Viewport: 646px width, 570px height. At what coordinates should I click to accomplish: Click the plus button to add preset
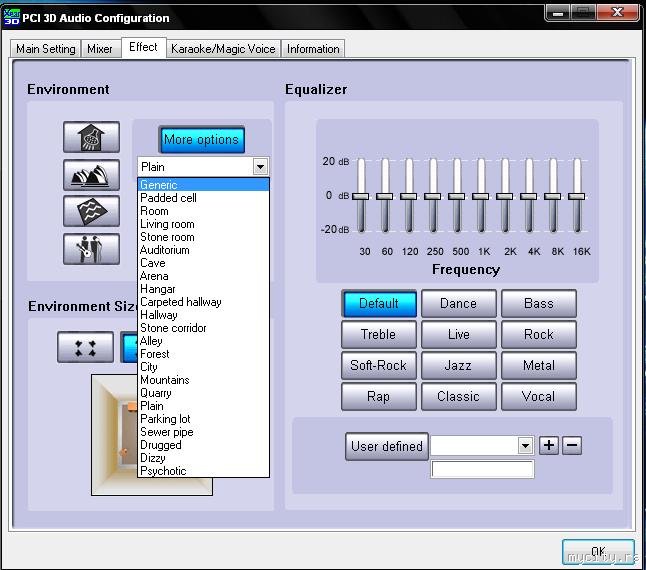pos(549,445)
